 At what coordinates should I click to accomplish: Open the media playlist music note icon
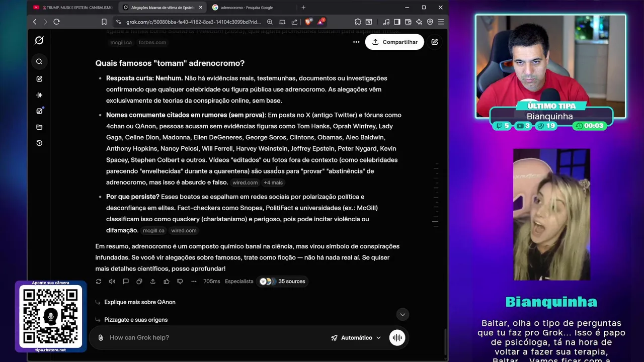(x=386, y=22)
